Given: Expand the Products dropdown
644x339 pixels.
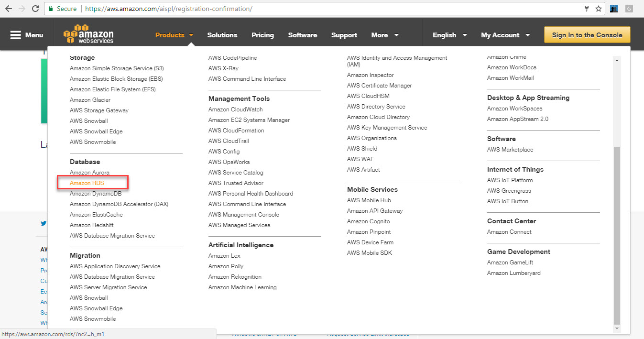Looking at the screenshot, I should [x=174, y=35].
